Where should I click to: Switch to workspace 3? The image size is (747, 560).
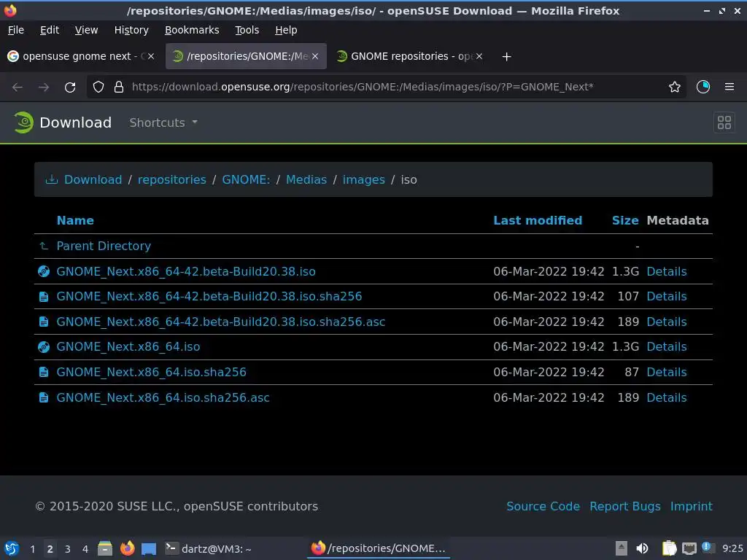point(68,549)
